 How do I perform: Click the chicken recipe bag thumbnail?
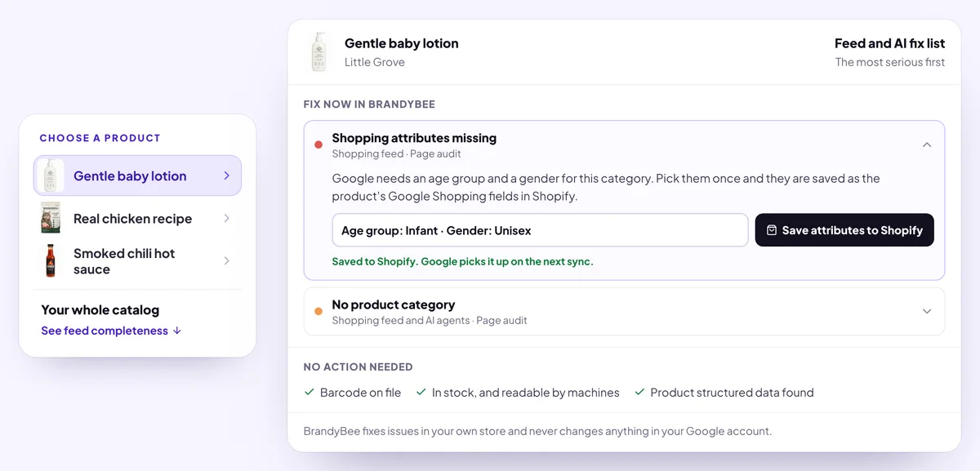(51, 218)
